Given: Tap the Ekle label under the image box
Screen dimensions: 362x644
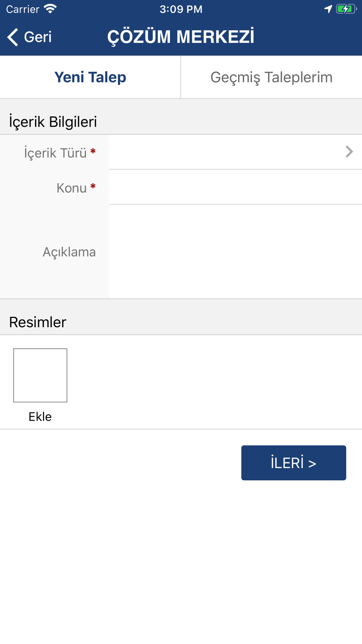Looking at the screenshot, I should click(40, 417).
